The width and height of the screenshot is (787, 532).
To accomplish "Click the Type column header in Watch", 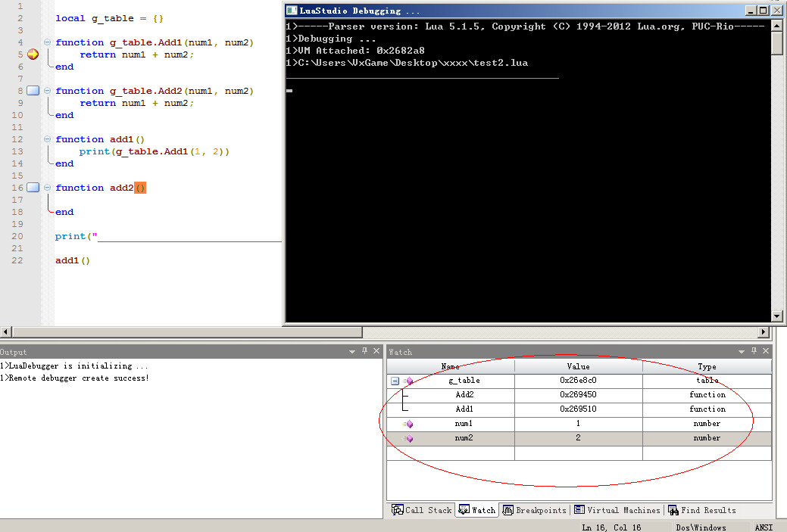I will tap(707, 366).
